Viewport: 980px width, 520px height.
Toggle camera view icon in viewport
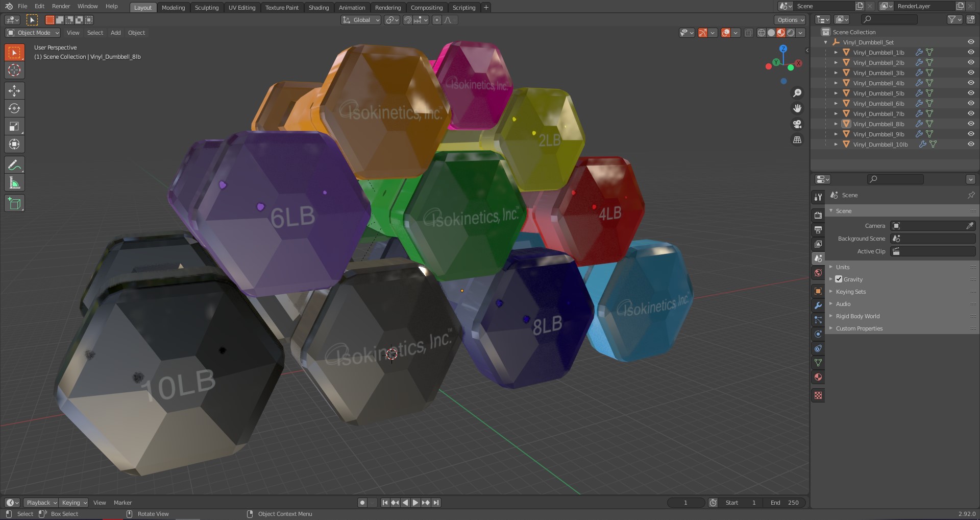point(797,124)
